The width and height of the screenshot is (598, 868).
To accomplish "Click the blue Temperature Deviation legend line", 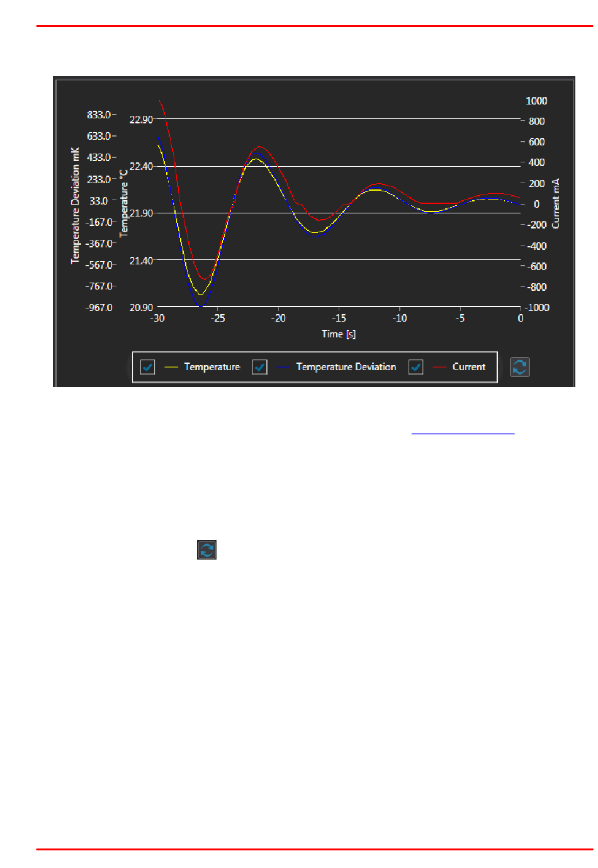I will tap(283, 367).
